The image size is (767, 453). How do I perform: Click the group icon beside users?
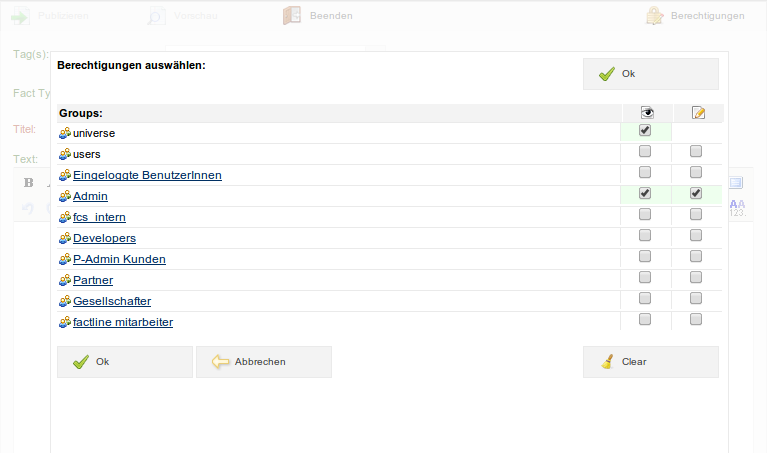65,154
